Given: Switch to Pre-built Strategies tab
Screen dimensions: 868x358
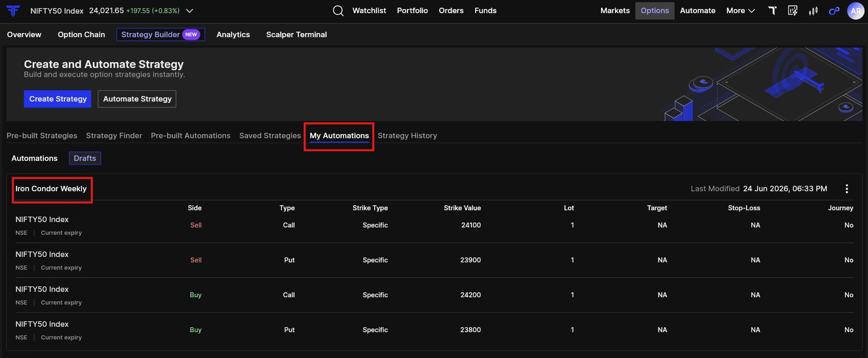Looking at the screenshot, I should coord(42,135).
